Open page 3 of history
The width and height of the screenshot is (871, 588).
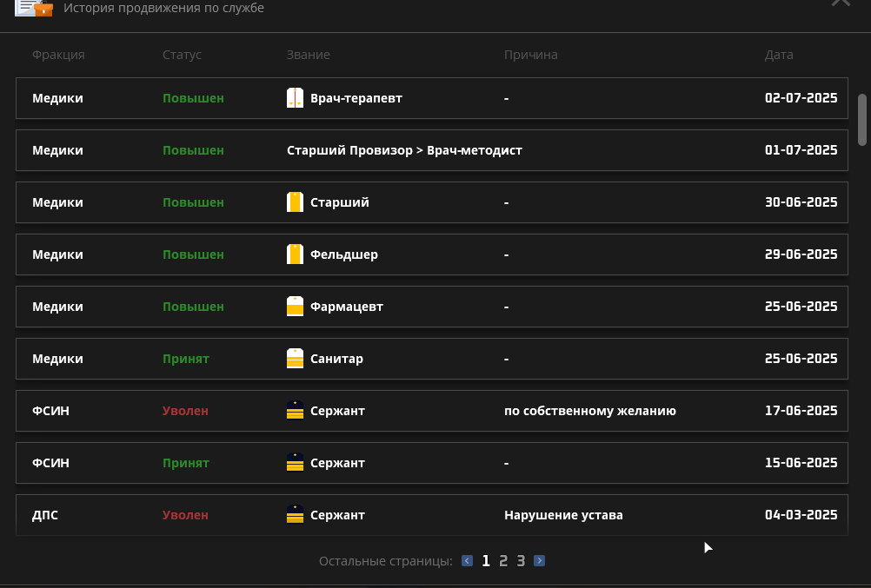pyautogui.click(x=521, y=561)
